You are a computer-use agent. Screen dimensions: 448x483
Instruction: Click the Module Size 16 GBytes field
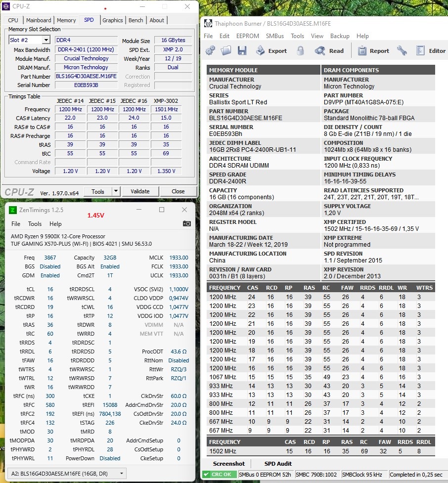[x=173, y=40]
